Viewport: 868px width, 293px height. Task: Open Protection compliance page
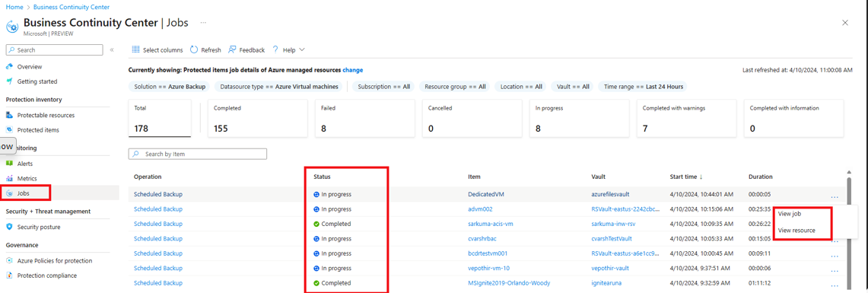(x=46, y=275)
